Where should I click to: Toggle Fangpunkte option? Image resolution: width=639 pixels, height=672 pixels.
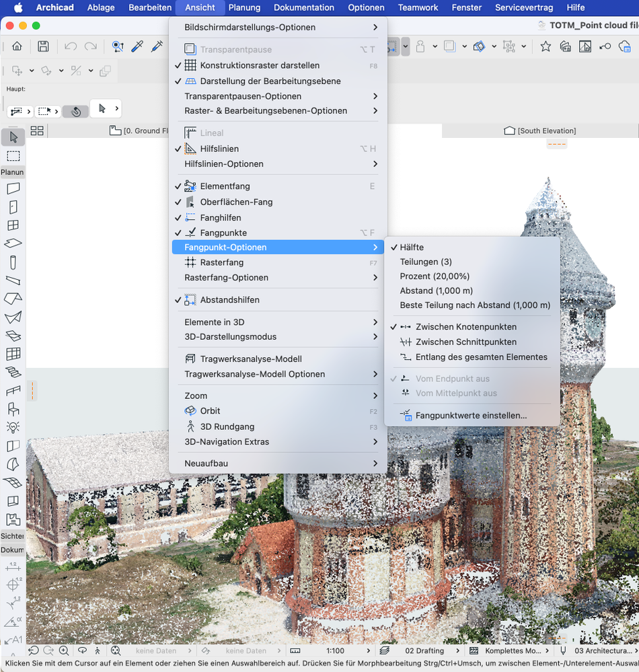click(278, 233)
